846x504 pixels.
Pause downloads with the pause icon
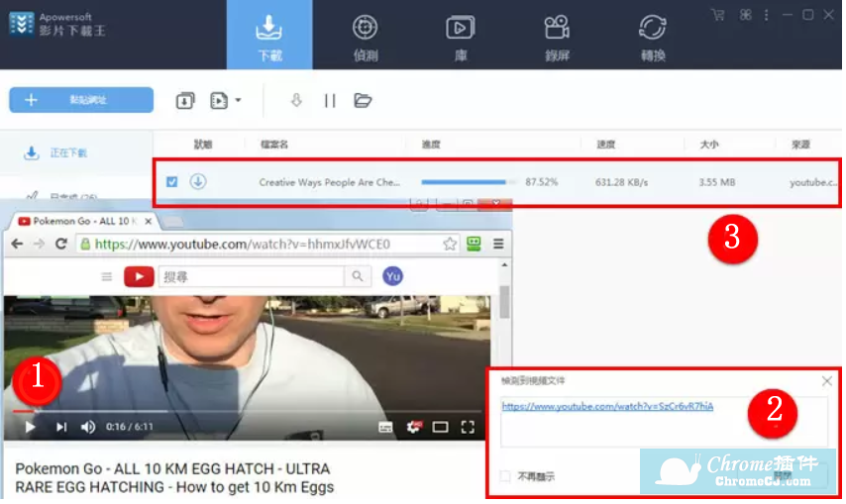330,101
